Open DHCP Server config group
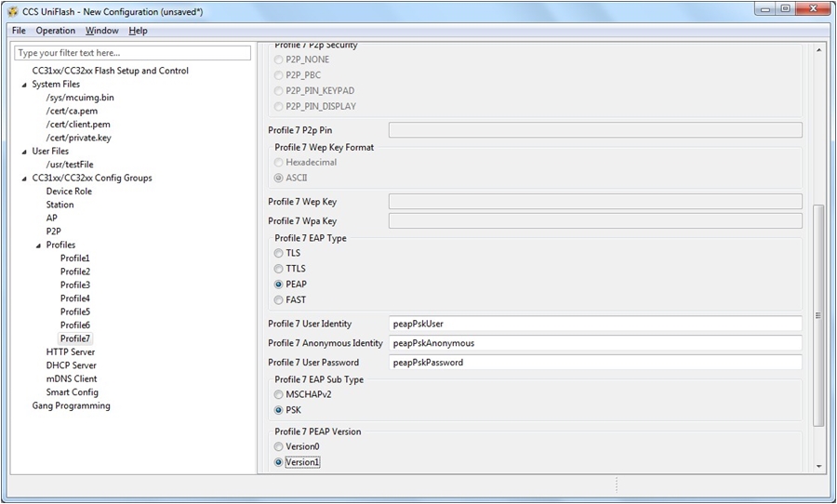This screenshot has width=837, height=504. 71,365
